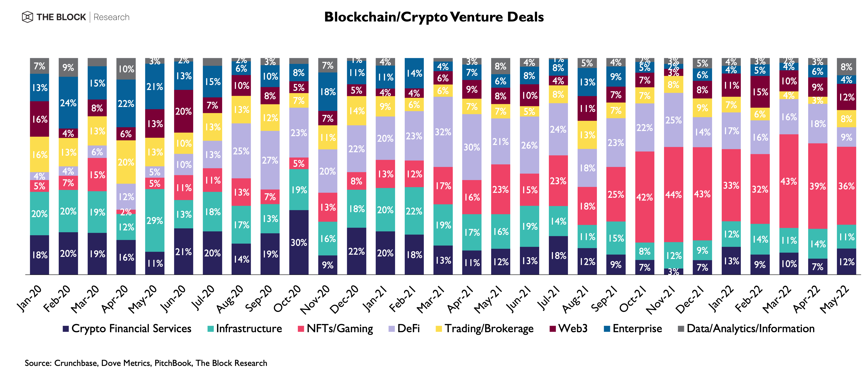Click the Crypto Financial Services legend swatch
The image size is (868, 373).
(66, 329)
